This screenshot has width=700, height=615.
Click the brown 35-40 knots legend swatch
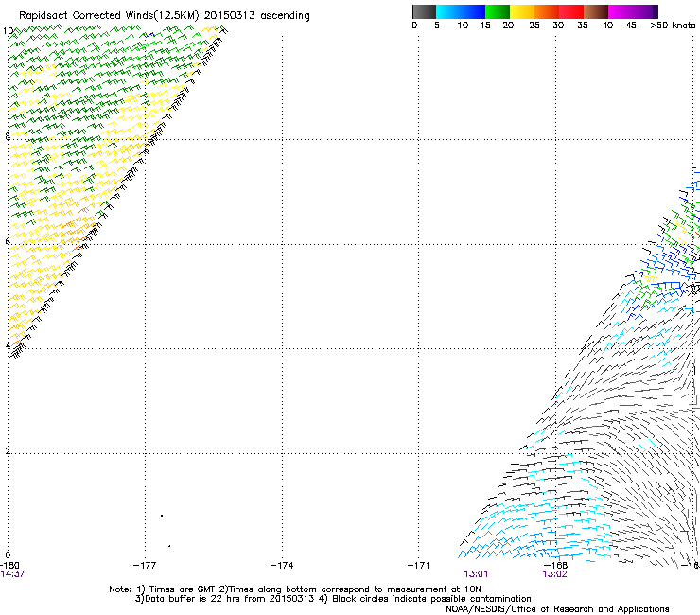click(x=596, y=11)
